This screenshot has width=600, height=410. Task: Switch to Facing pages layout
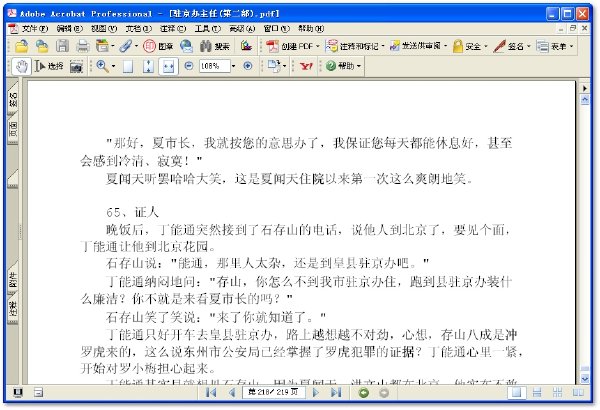point(578,392)
